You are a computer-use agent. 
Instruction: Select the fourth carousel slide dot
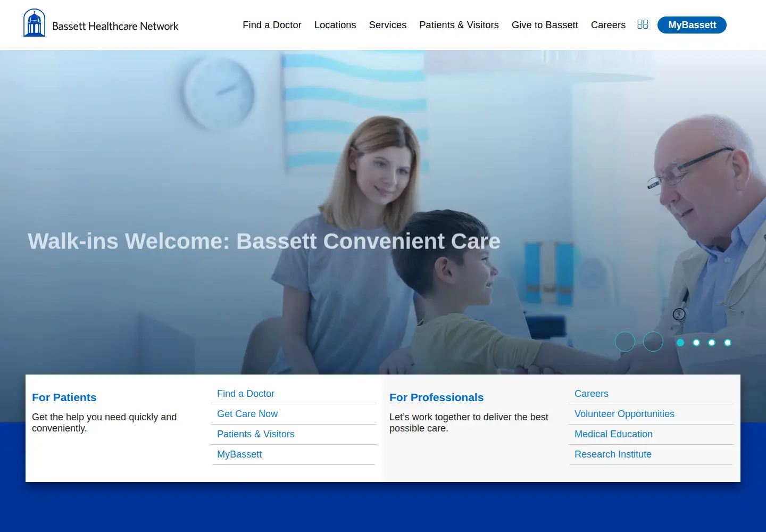pos(728,343)
